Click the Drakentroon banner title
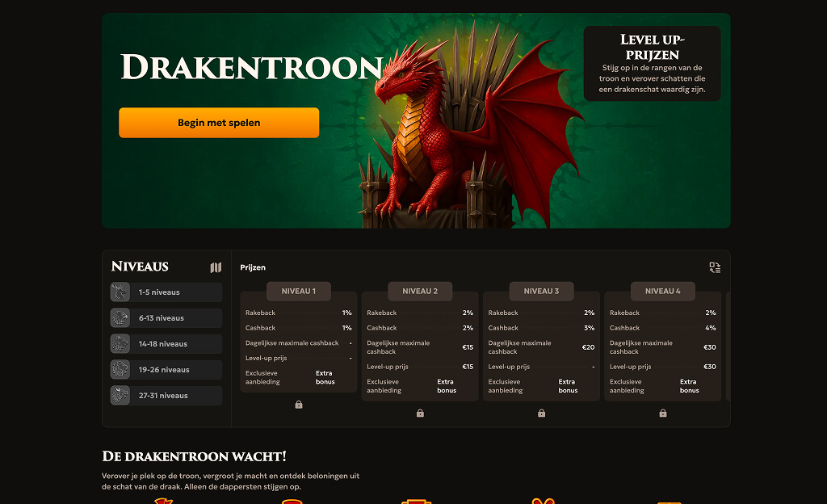Screen dimensions: 827x504 252,68
